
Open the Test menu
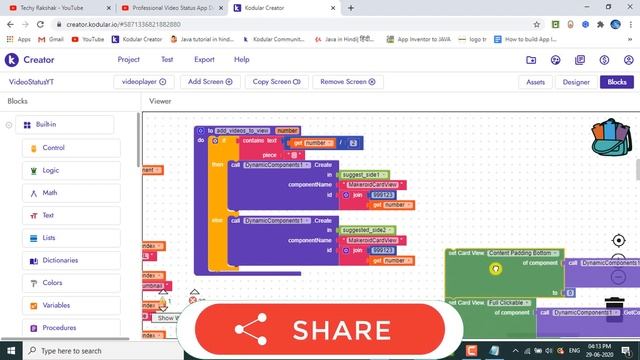(x=167, y=60)
